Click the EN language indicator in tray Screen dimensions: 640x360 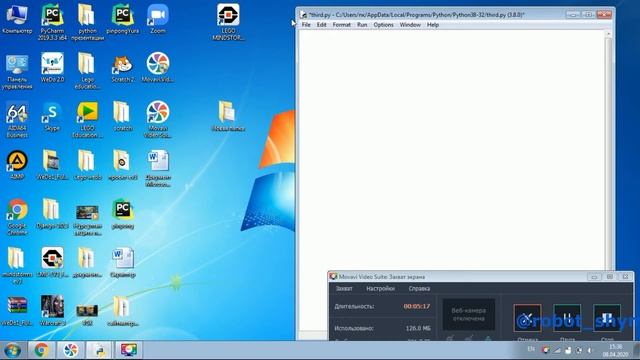click(x=531, y=349)
